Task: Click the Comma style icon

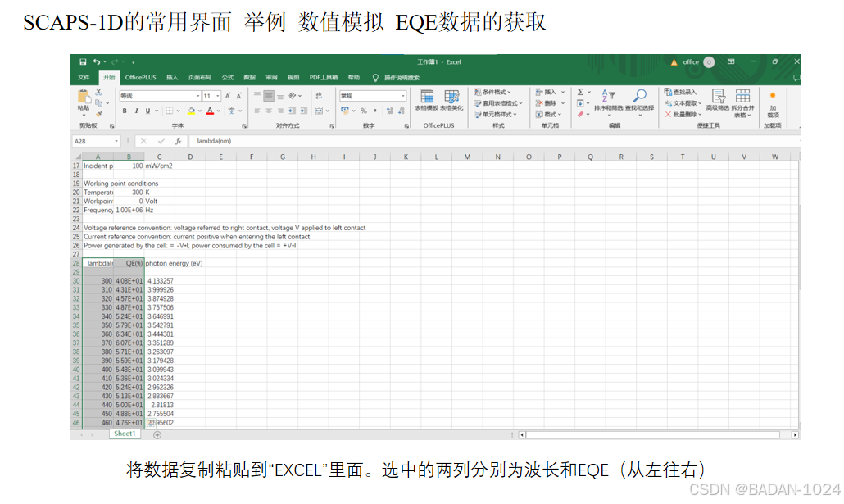Action: point(375,111)
